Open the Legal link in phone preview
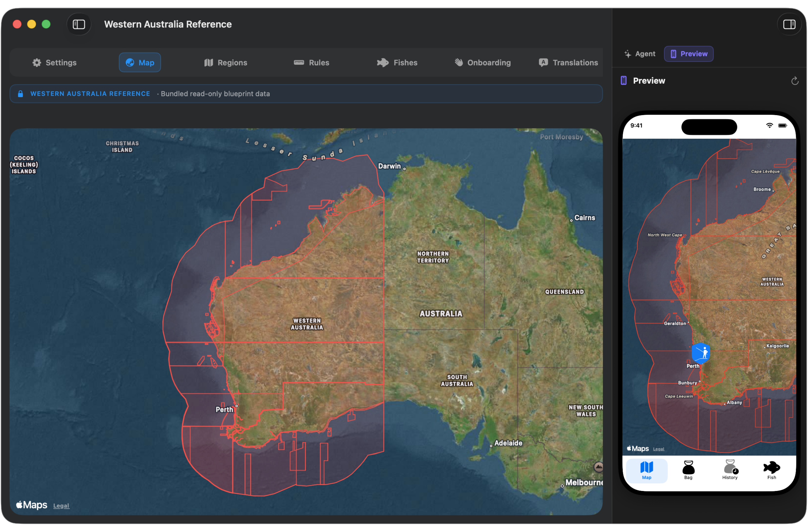Image resolution: width=808 pixels, height=532 pixels. [x=659, y=449]
